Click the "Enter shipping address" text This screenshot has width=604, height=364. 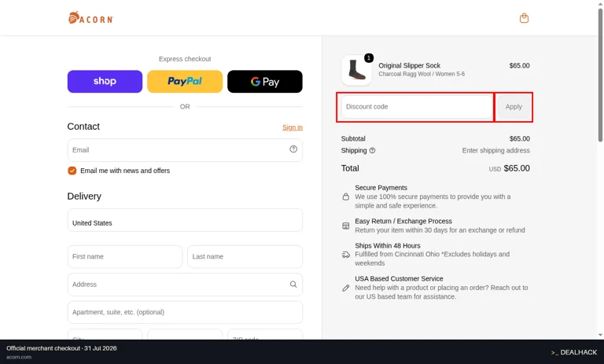495,151
